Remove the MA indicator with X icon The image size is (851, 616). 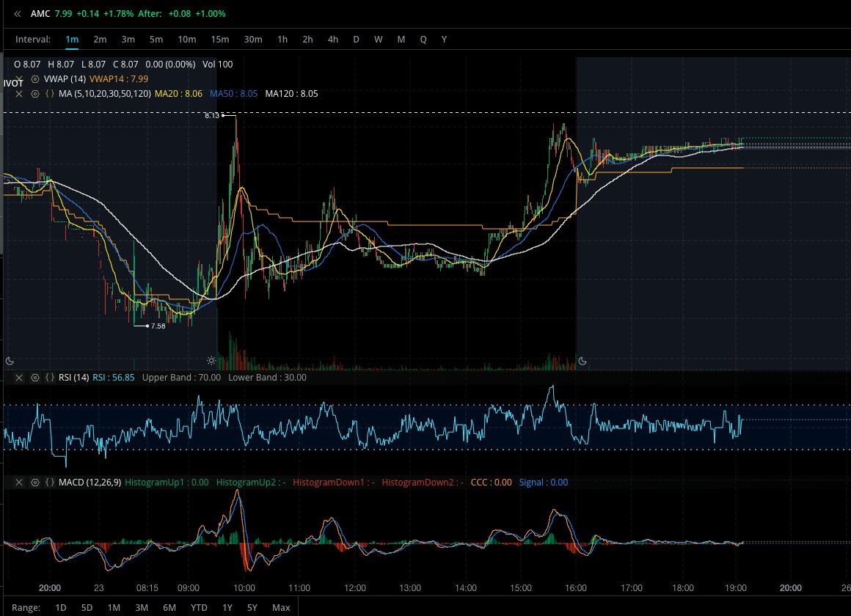(19, 94)
